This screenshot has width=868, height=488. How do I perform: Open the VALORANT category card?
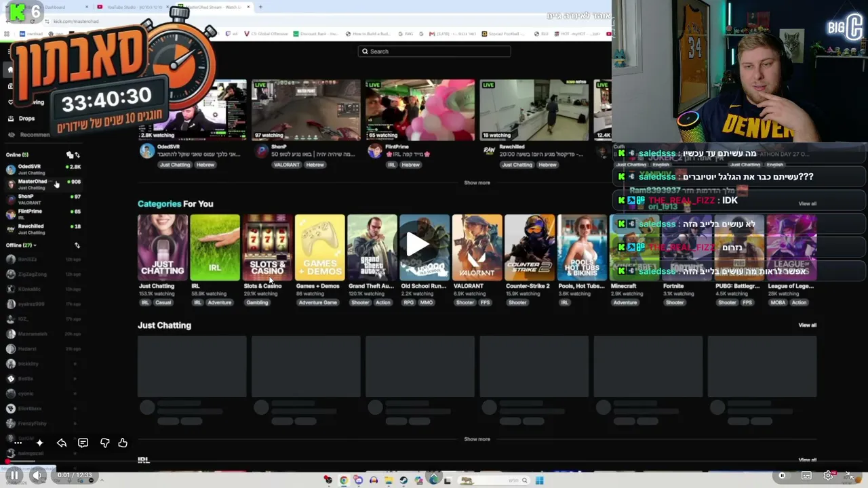pyautogui.click(x=477, y=247)
